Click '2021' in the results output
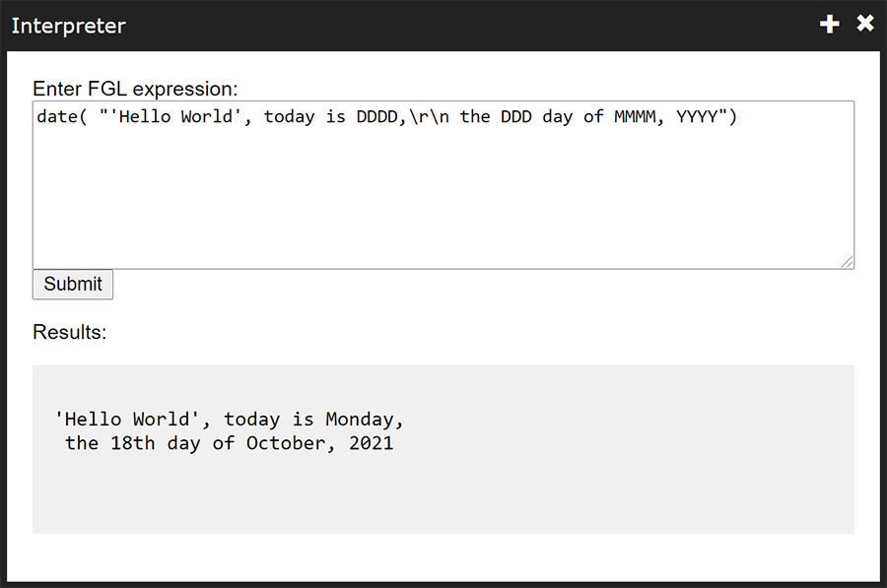This screenshot has width=887, height=588. tap(372, 443)
